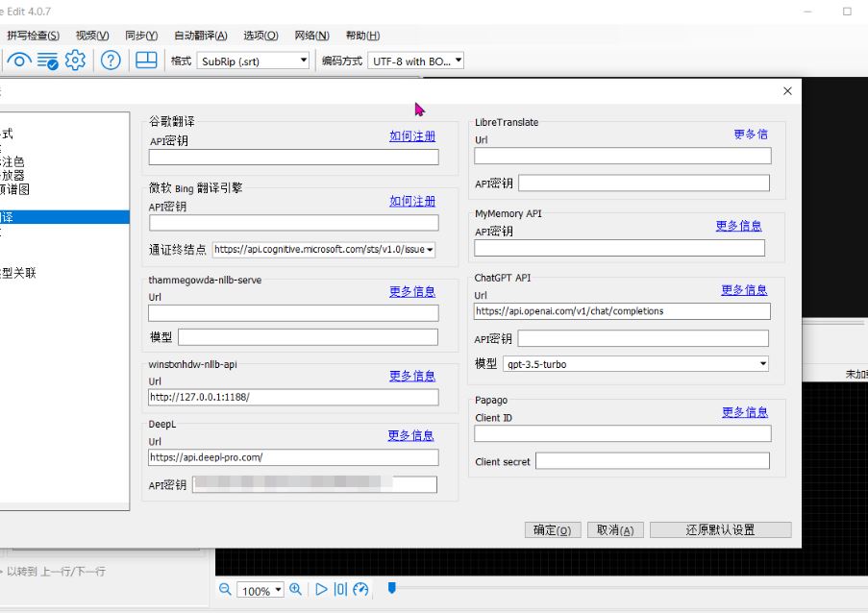This screenshot has width=868, height=613.
Task: Open the spell check list icon
Action: click(x=47, y=61)
